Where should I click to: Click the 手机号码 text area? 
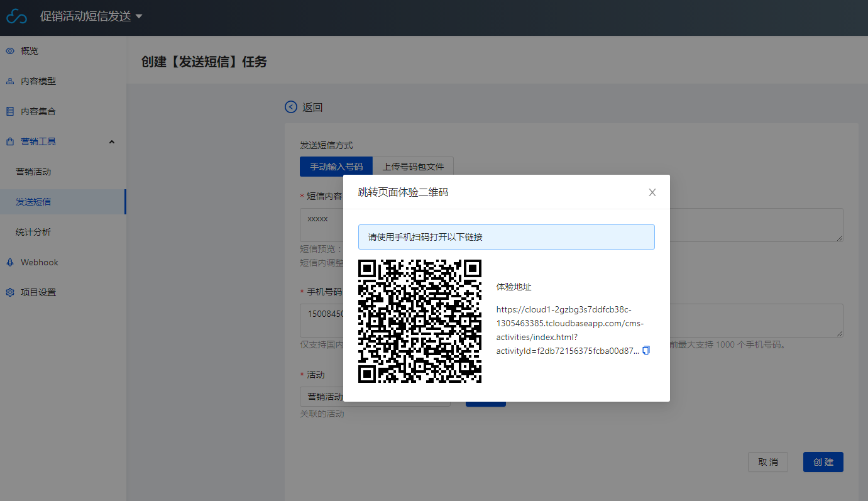coord(571,321)
